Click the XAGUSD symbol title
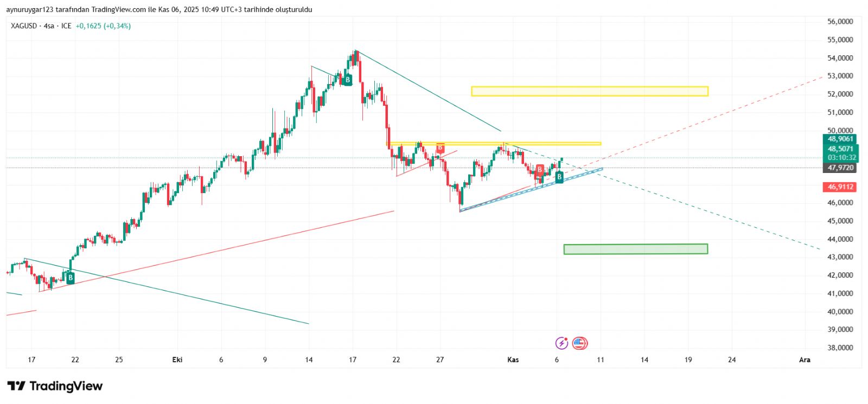The image size is (868, 404). click(x=24, y=26)
